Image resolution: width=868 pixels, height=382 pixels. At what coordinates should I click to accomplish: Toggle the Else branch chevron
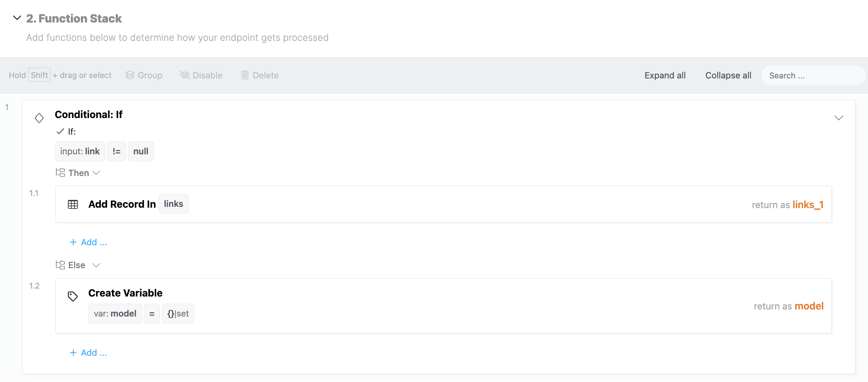coord(96,265)
